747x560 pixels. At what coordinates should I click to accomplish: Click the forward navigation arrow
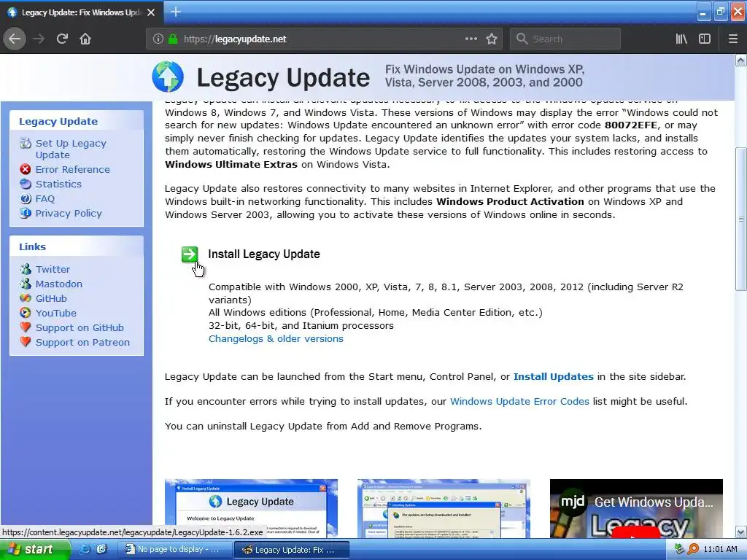pos(39,39)
